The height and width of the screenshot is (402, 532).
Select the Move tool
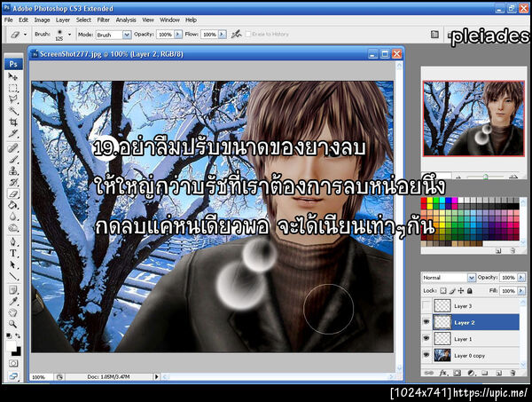tap(13, 76)
